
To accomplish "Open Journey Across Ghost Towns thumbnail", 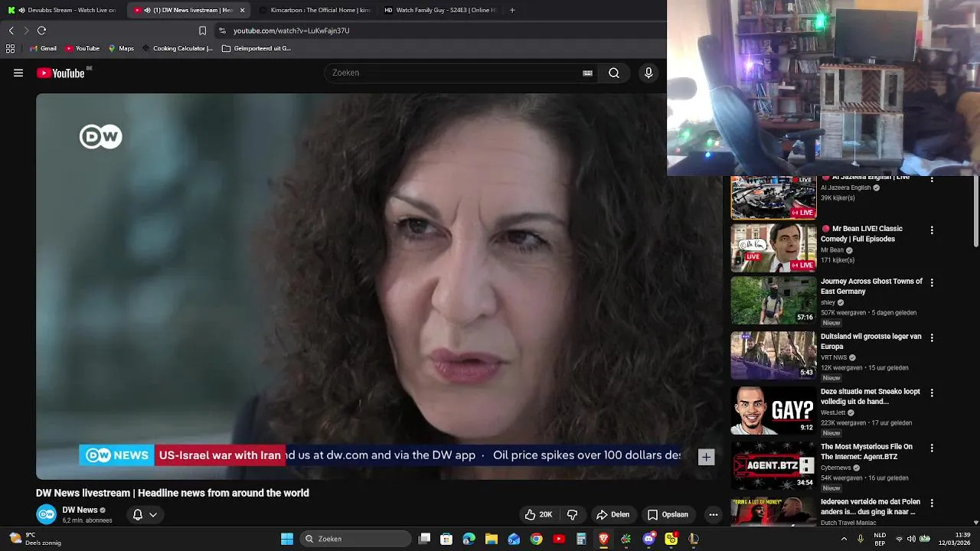I will click(773, 301).
